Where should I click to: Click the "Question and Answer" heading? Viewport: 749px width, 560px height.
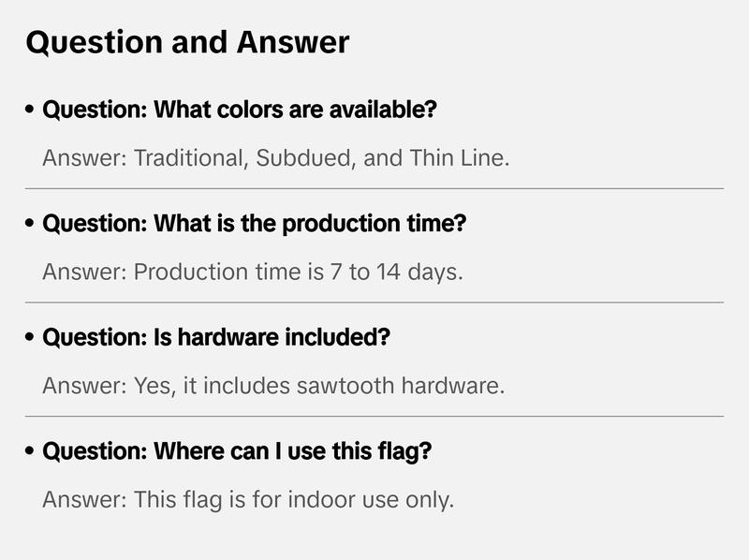click(x=187, y=42)
